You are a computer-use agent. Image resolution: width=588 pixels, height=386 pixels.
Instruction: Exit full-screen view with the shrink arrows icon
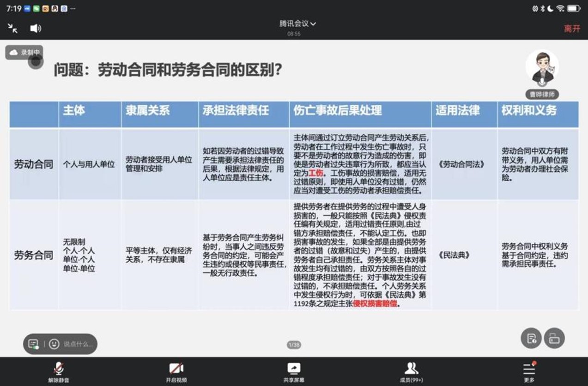(12, 28)
